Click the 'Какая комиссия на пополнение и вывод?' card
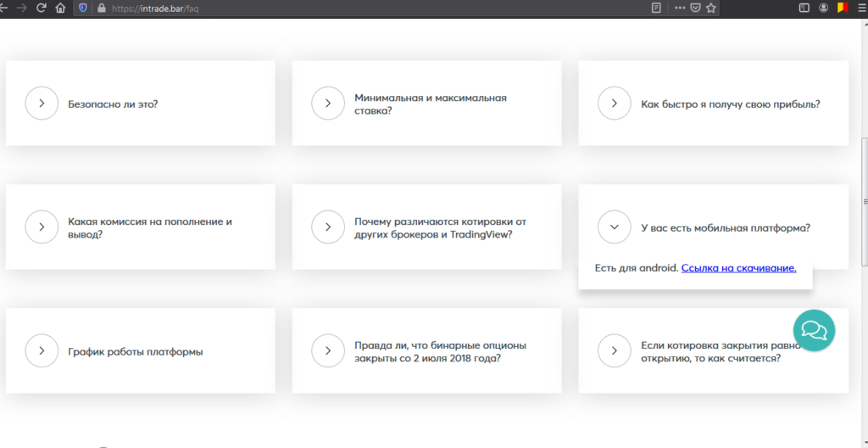The width and height of the screenshot is (868, 448). click(x=140, y=227)
